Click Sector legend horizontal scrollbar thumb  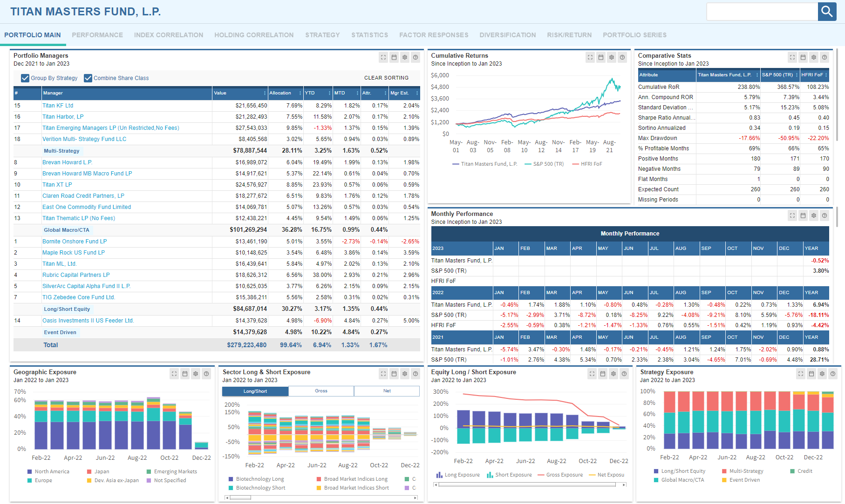240,497
